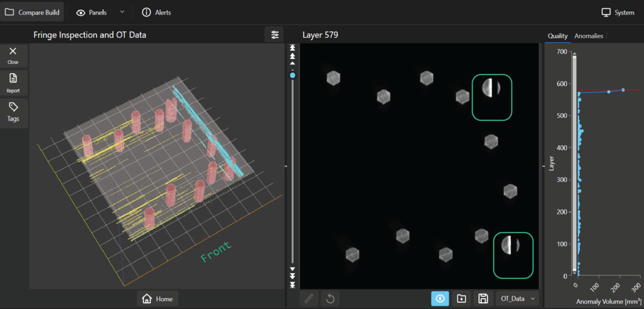Jump to the top layer with topmost arrow

292,48
